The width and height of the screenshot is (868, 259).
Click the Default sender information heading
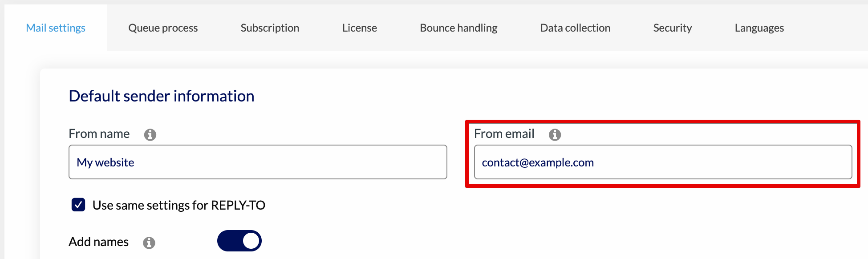pos(162,96)
